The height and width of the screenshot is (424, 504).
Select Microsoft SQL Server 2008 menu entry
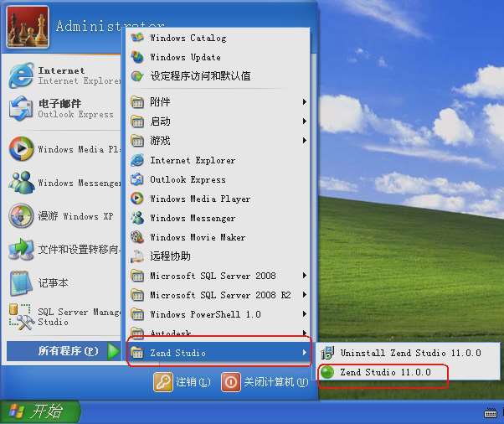point(219,276)
